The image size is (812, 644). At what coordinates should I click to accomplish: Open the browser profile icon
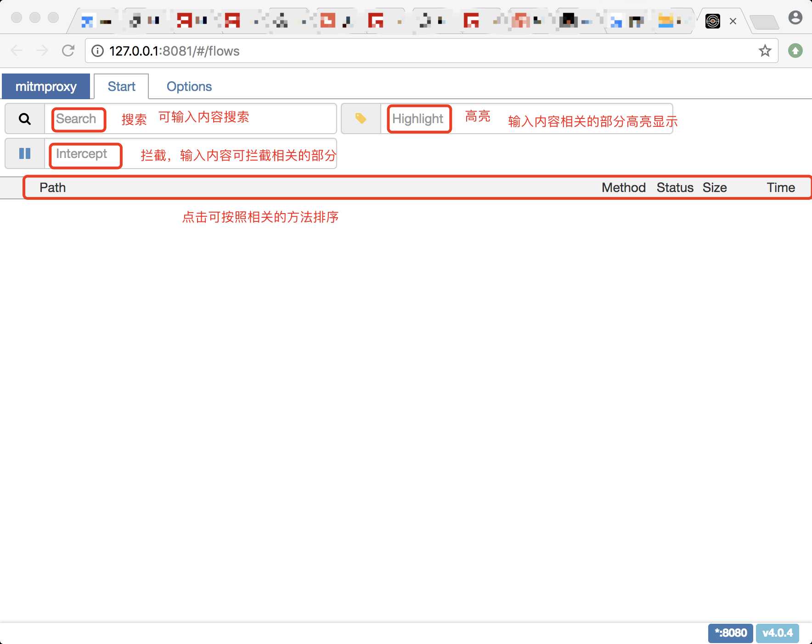pyautogui.click(x=795, y=18)
